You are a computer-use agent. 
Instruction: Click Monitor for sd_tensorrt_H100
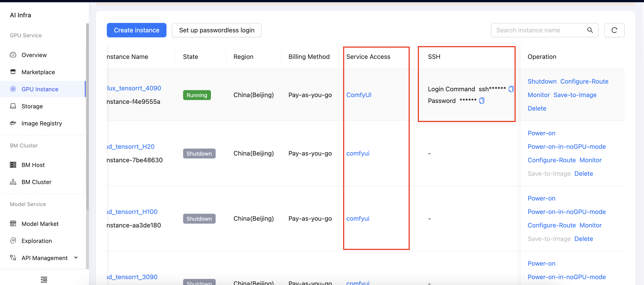click(x=591, y=225)
